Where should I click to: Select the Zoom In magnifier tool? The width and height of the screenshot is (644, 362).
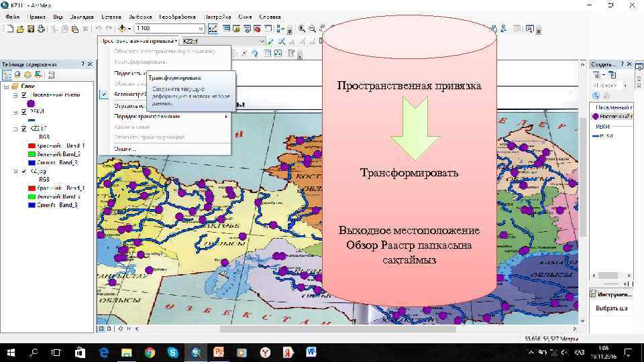(302, 29)
